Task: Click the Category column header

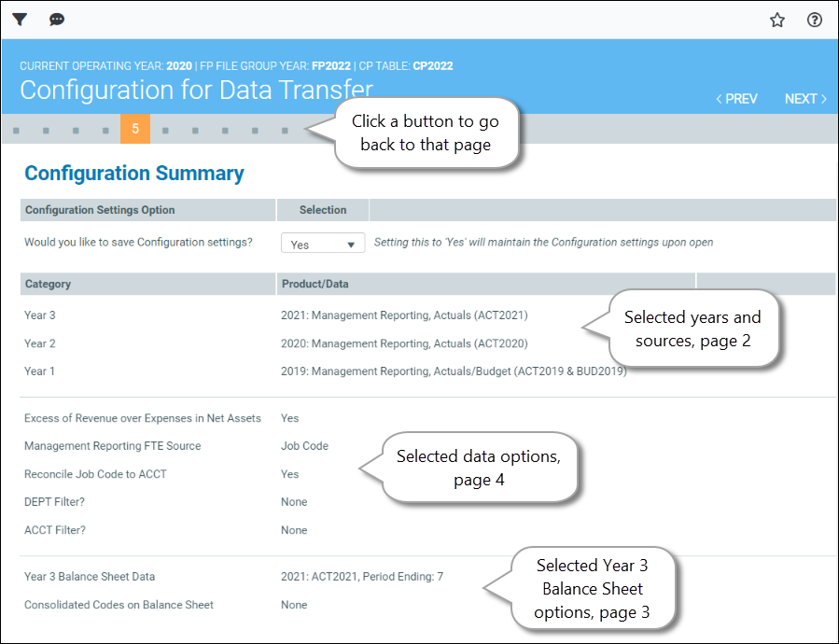Action: click(x=48, y=284)
